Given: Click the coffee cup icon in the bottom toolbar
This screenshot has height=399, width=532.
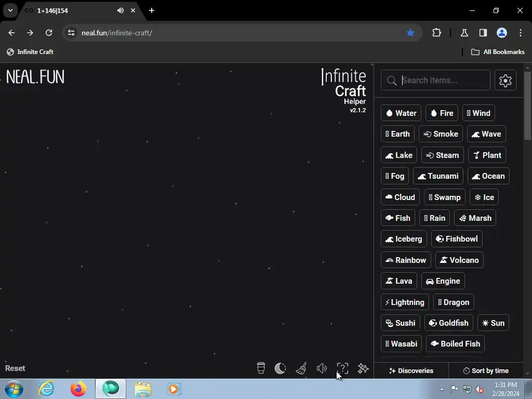Looking at the screenshot, I should coord(261,368).
